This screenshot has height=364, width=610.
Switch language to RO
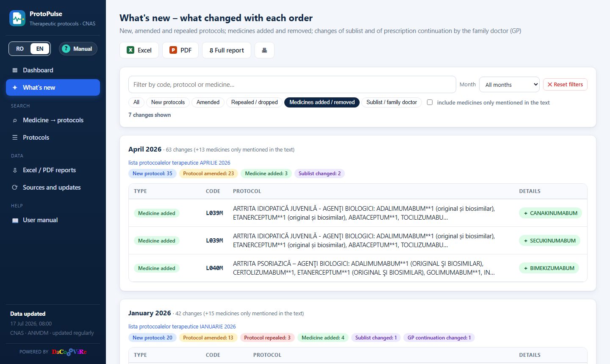click(x=20, y=49)
